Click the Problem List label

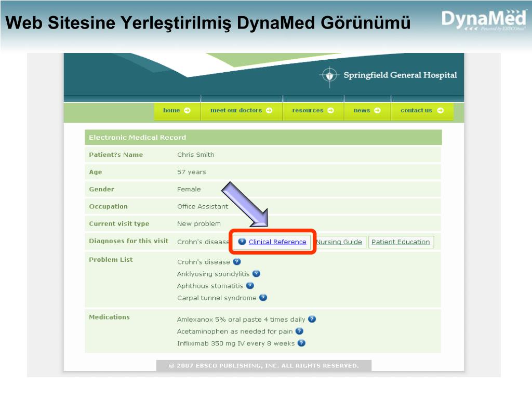[x=111, y=260]
